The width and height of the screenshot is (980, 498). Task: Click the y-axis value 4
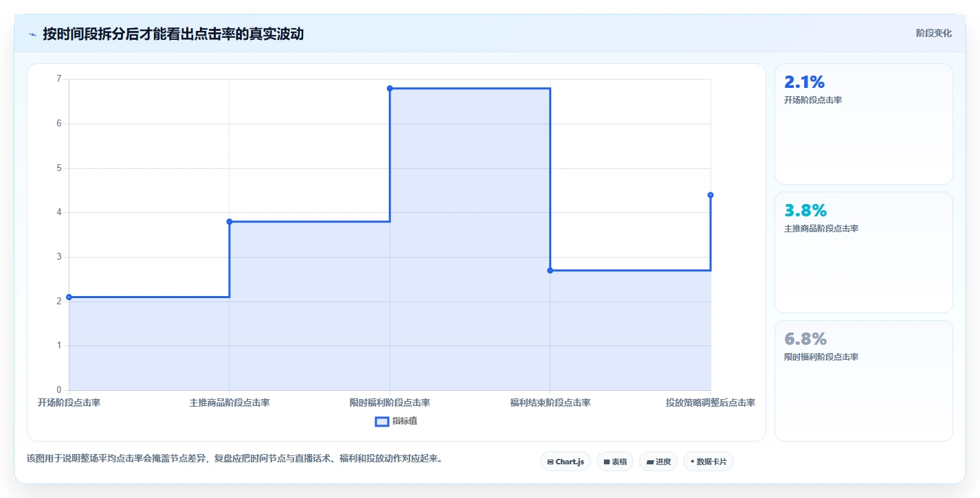[x=58, y=212]
